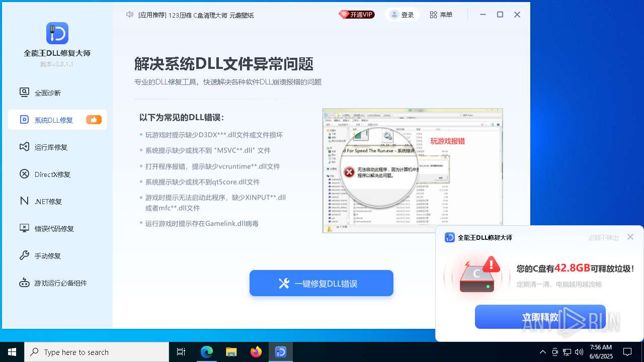Click the DLL error example screenshot
Image resolution: width=644 pixels, height=362 pixels.
pos(413,170)
